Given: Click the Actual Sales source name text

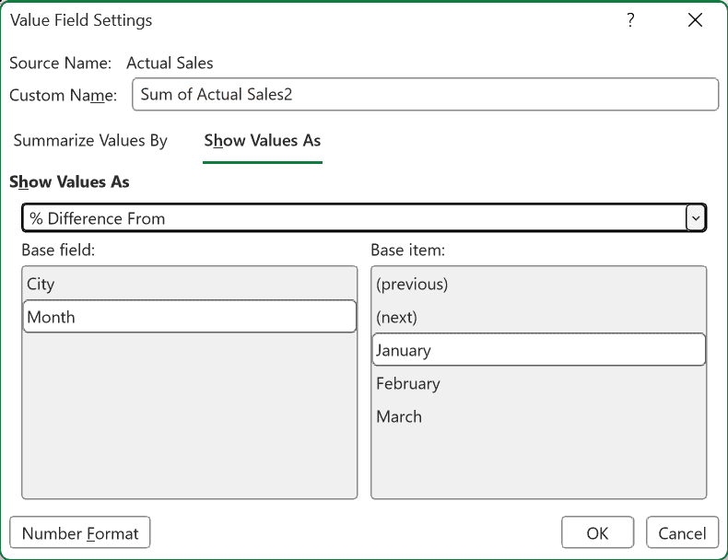Looking at the screenshot, I should coord(170,64).
